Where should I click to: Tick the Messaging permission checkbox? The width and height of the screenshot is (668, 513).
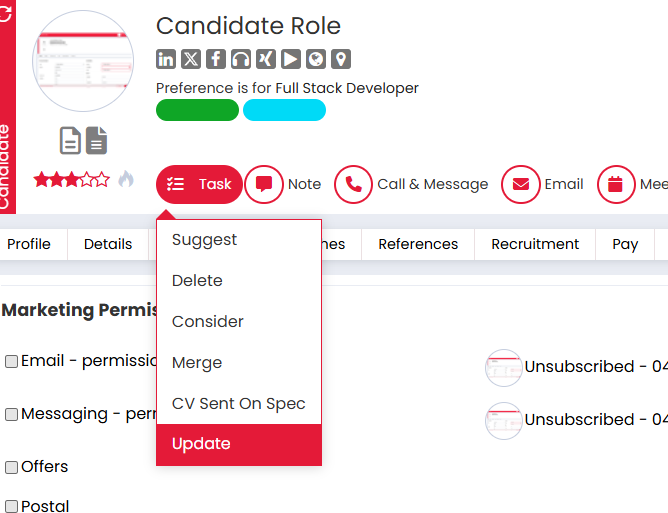[12, 414]
